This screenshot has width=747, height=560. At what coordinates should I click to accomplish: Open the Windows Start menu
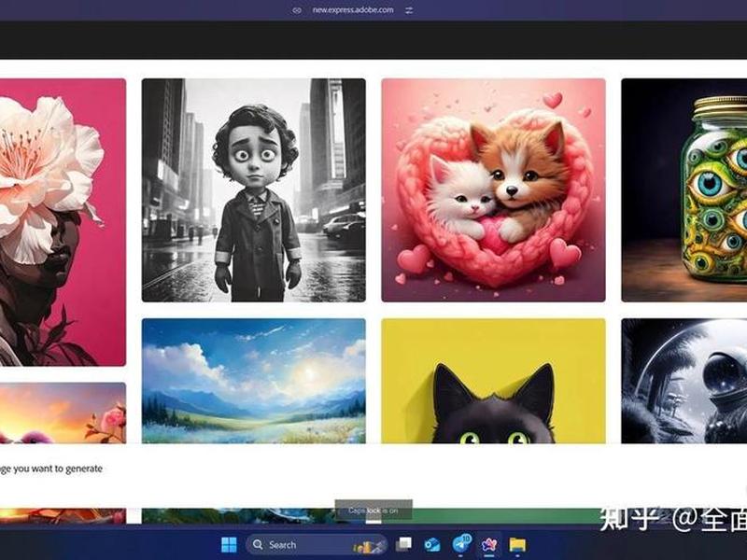tap(229, 545)
